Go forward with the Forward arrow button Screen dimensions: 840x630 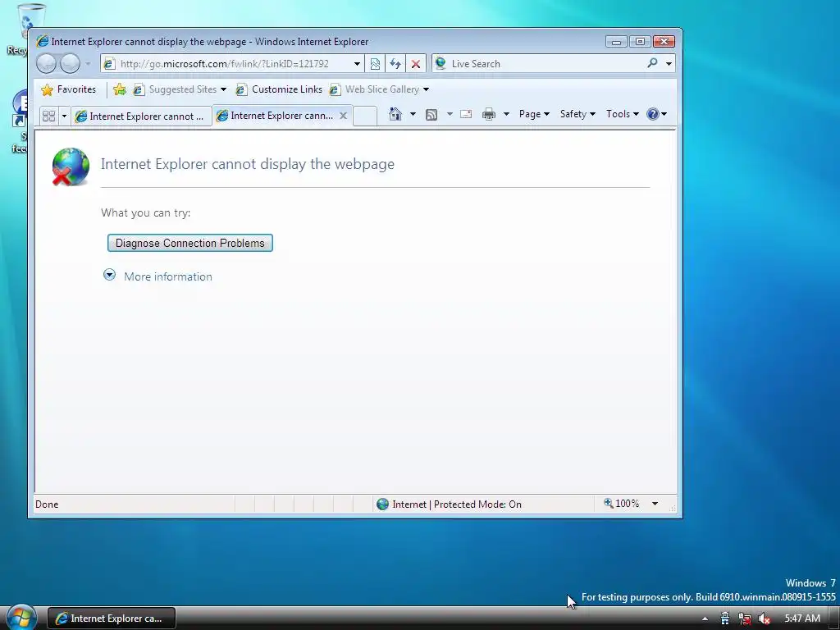(x=70, y=64)
